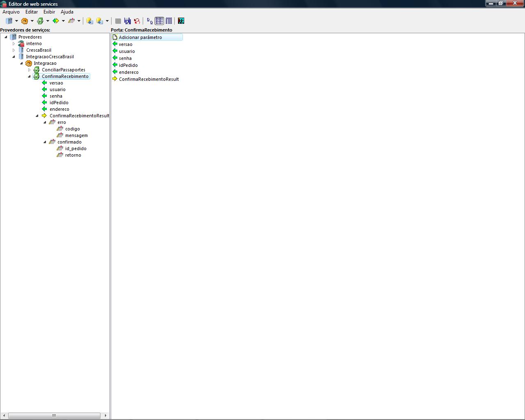The width and height of the screenshot is (525, 420).
Task: Select usuario in the Porta panel list
Action: (127, 51)
